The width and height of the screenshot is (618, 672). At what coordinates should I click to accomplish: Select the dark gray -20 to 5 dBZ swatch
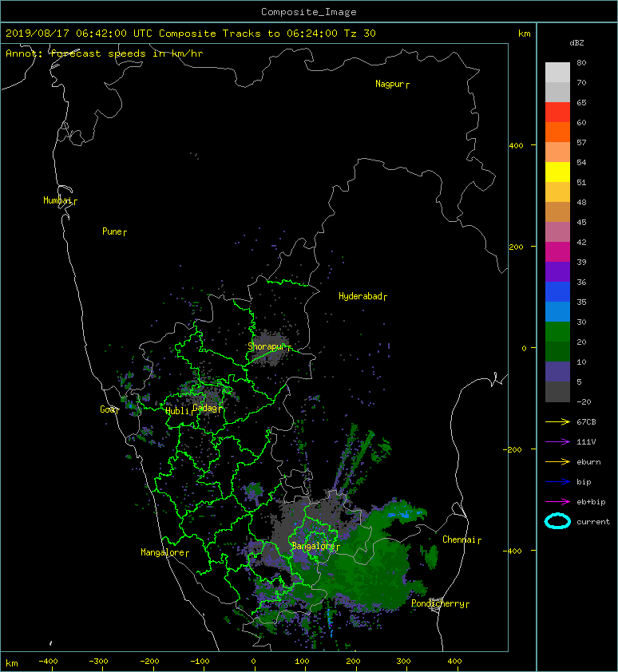coord(557,392)
